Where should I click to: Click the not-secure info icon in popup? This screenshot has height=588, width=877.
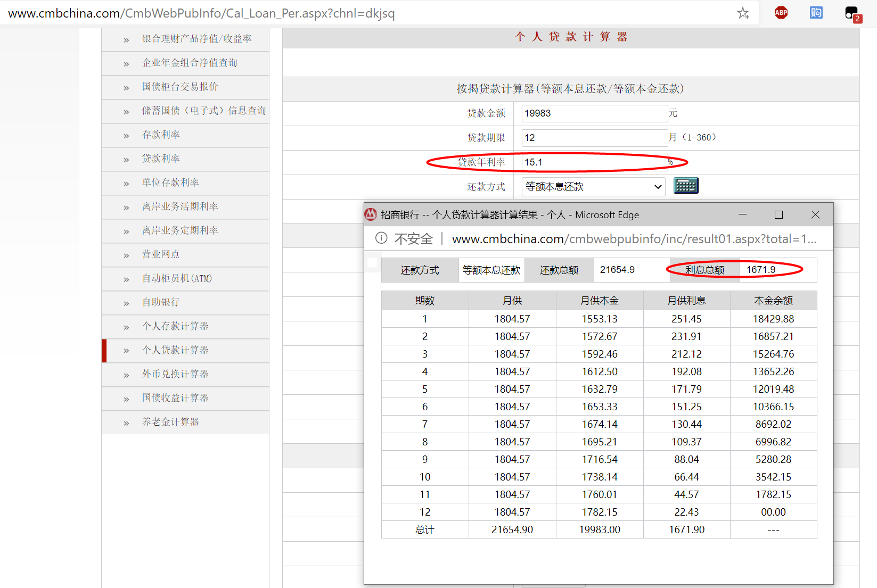(381, 238)
